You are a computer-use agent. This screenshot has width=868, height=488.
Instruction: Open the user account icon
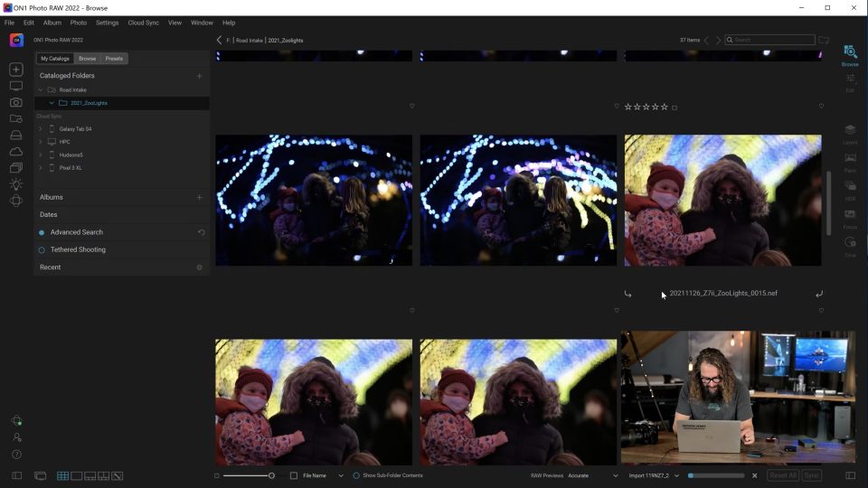pos(16,437)
